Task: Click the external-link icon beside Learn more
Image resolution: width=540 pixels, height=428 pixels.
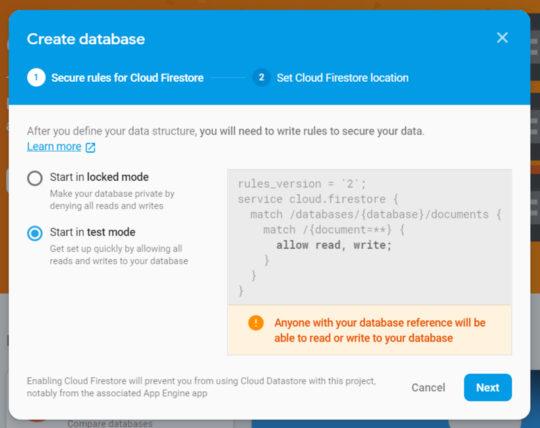Action: [90, 147]
